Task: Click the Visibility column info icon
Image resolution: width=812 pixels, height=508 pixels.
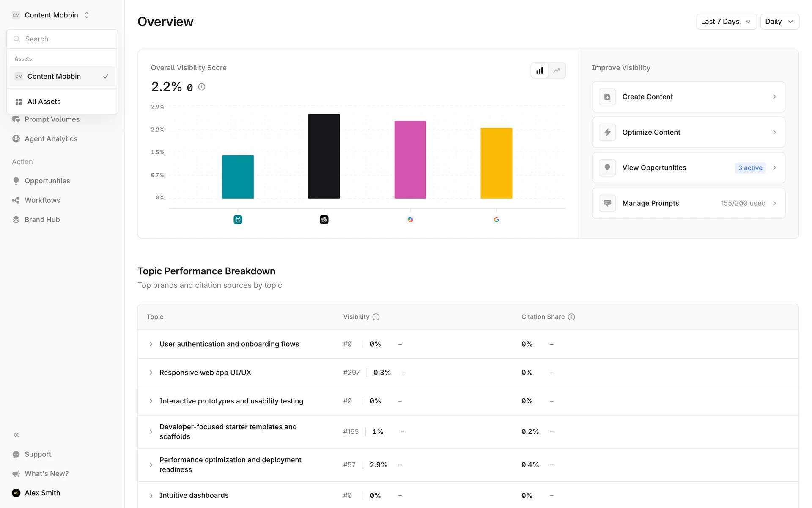Action: [376, 317]
